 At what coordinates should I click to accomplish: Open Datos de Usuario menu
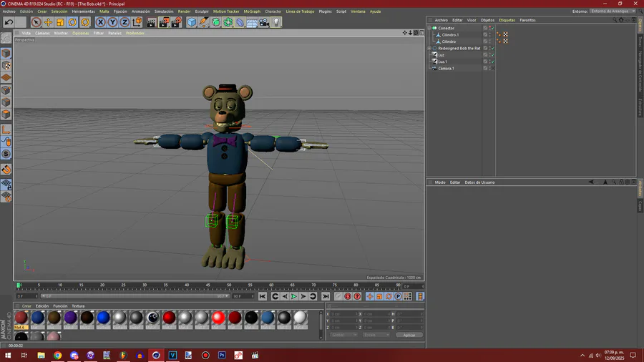point(479,182)
